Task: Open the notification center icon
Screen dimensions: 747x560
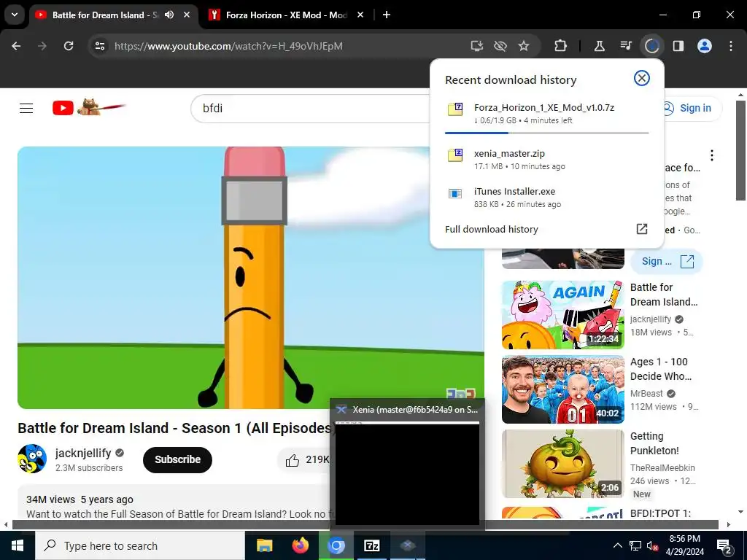Action: pyautogui.click(x=724, y=545)
